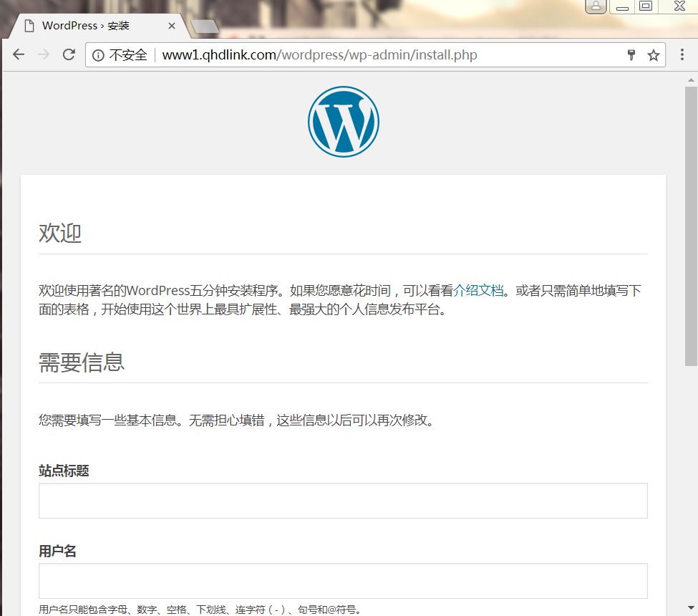
Task: Click the forward navigation arrow
Action: click(x=44, y=54)
